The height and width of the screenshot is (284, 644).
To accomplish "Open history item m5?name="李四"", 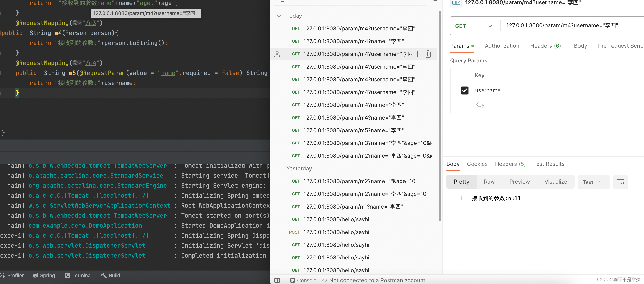I will pyautogui.click(x=353, y=130).
